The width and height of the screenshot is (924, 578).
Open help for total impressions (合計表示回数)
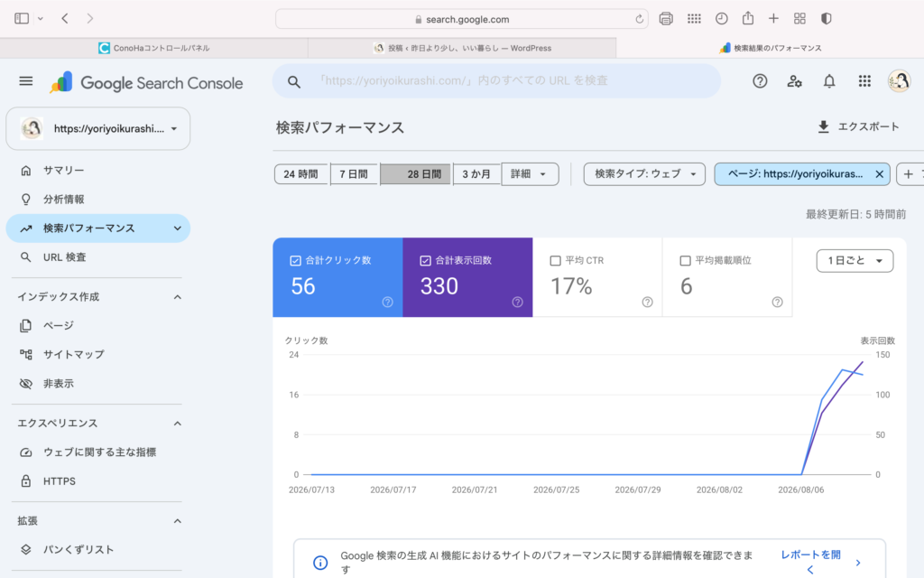517,302
